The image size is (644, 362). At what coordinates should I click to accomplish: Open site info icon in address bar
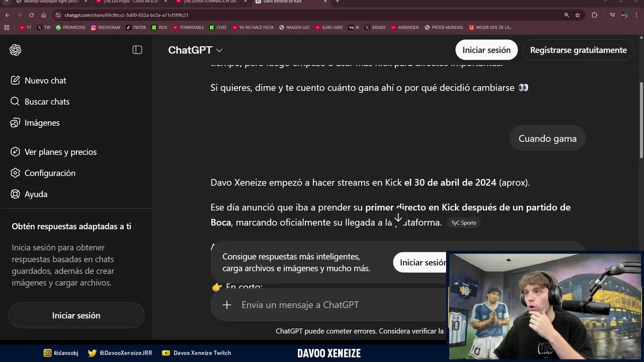(58, 15)
